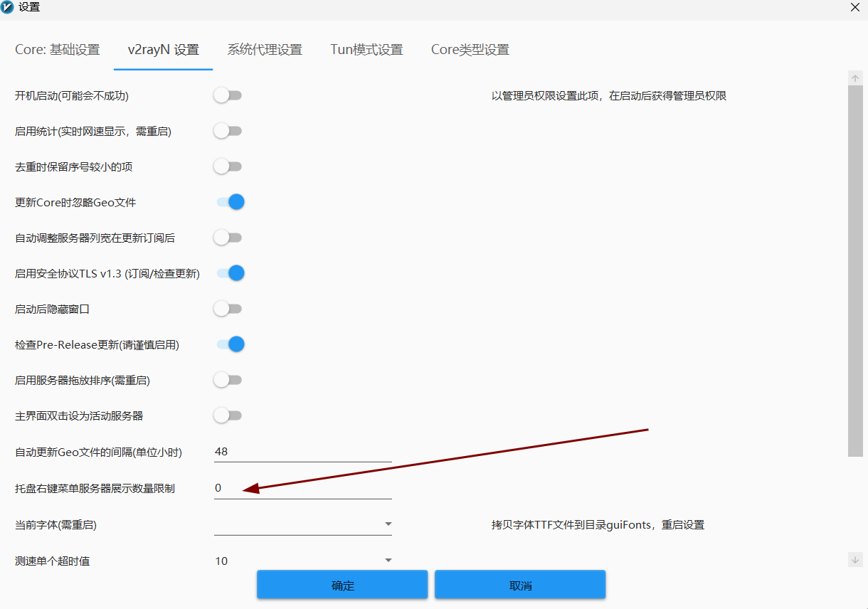Viewport: 868px width, 609px height.
Task: Open the 测速单个超时值 dropdown
Action: tap(303, 561)
